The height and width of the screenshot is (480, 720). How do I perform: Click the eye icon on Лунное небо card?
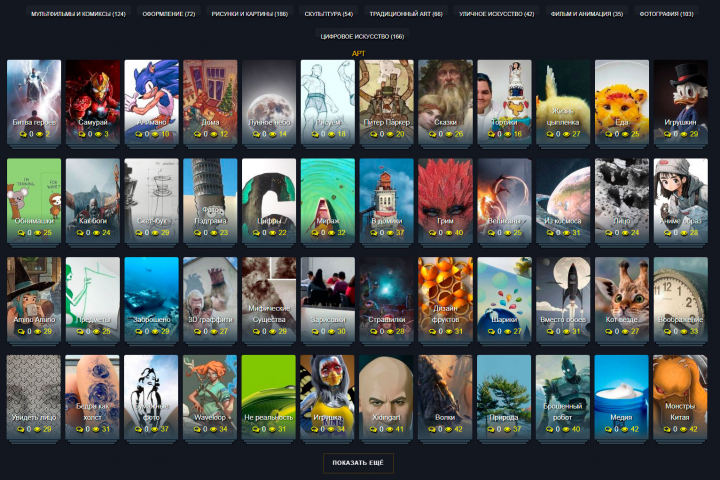(x=272, y=134)
